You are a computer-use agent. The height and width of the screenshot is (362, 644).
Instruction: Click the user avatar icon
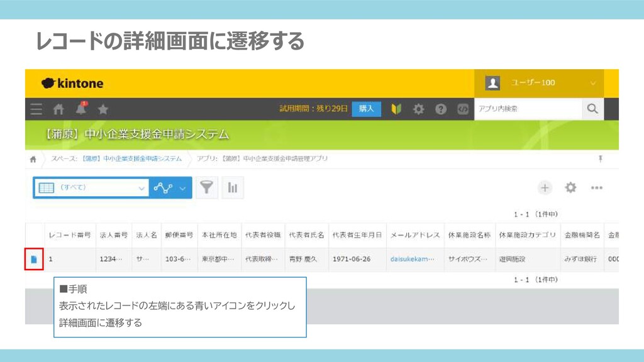tap(492, 83)
